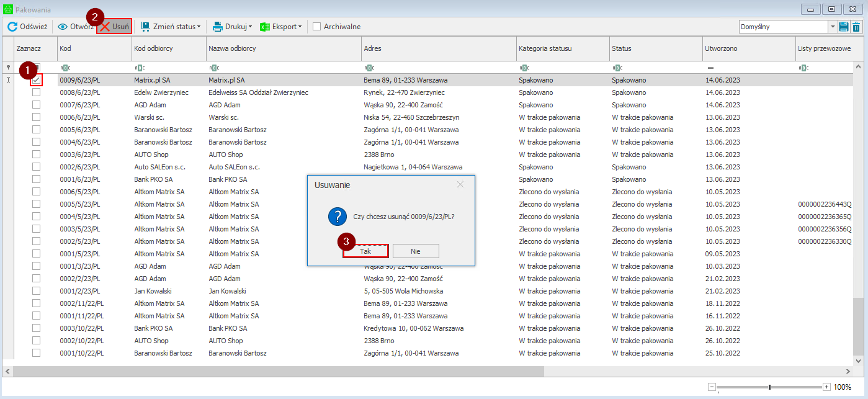
Task: Click the equals filter icon under Utworzono
Action: coord(710,68)
